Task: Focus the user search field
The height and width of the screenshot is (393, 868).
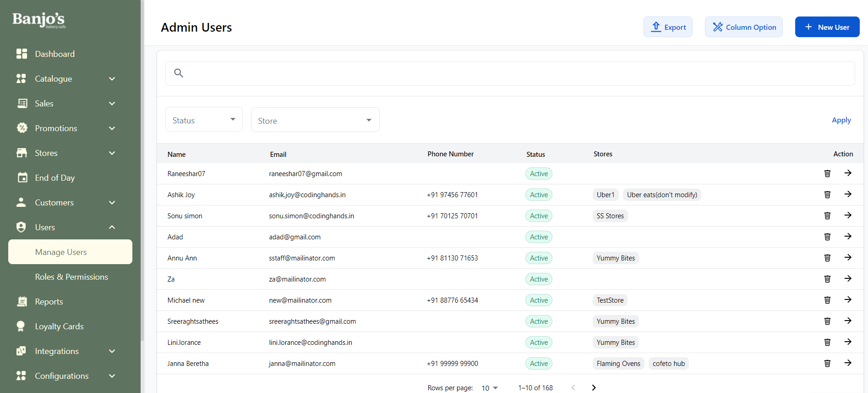Action: pos(518,73)
